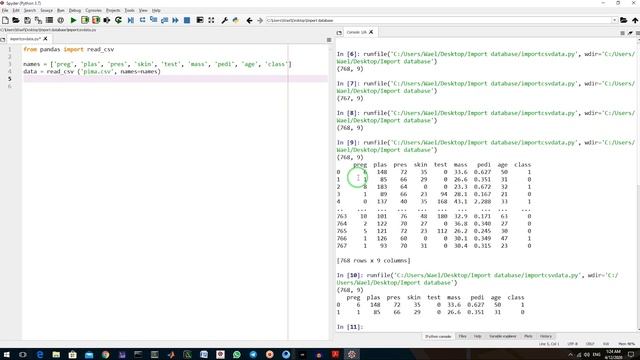Open Chrome from the taskbar
This screenshot has width=640, height=360.
[x=105, y=354]
